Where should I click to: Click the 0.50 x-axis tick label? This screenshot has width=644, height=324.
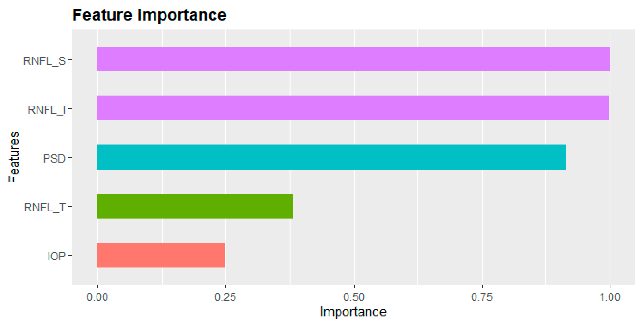[354, 297]
